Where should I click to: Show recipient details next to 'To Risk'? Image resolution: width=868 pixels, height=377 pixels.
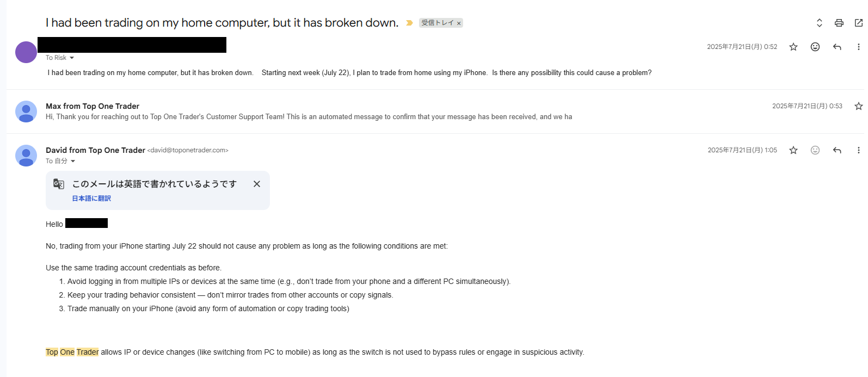tap(72, 58)
